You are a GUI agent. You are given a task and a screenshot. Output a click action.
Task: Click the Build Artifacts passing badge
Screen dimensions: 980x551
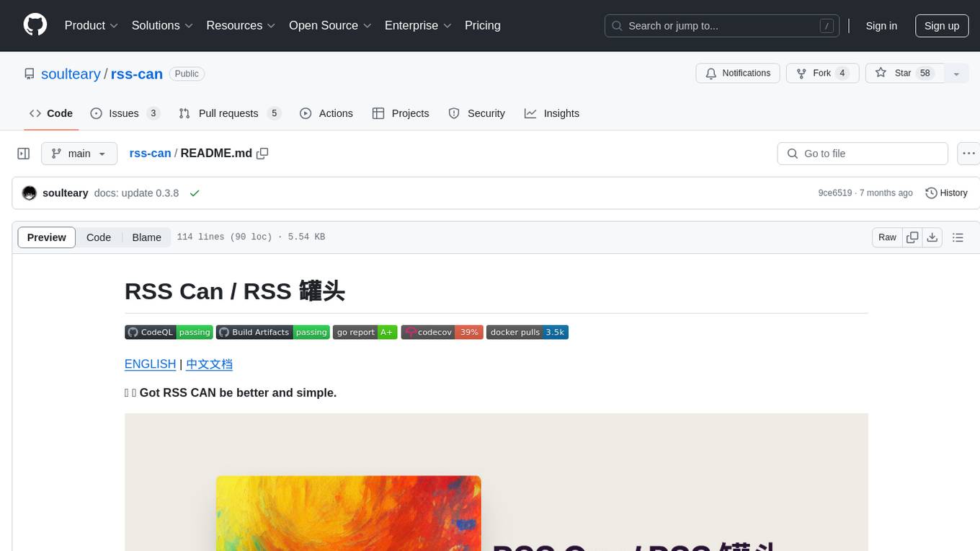(272, 332)
